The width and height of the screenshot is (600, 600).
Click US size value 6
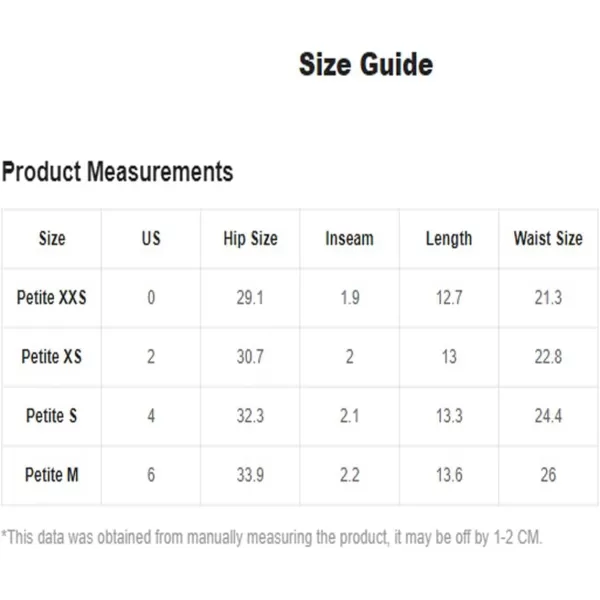pyautogui.click(x=151, y=475)
